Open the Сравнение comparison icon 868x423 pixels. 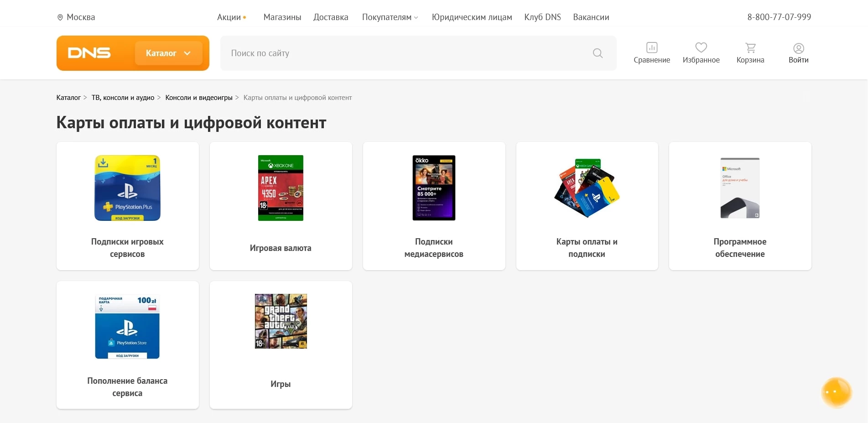pyautogui.click(x=651, y=48)
